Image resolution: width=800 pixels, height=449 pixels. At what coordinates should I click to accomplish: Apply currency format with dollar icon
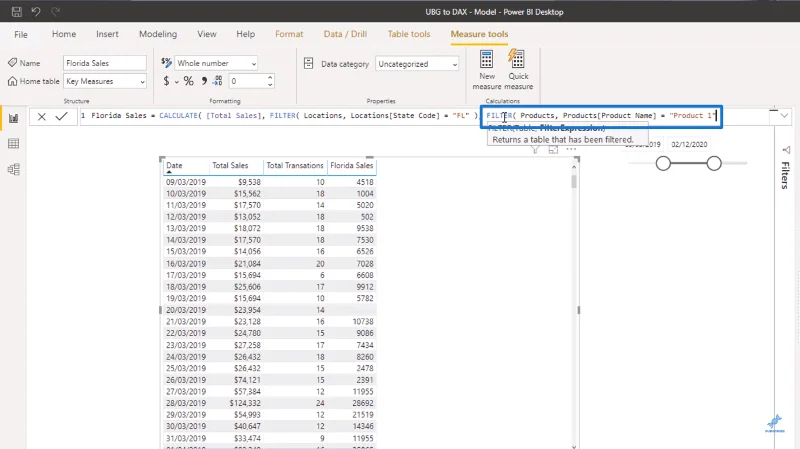pos(166,81)
